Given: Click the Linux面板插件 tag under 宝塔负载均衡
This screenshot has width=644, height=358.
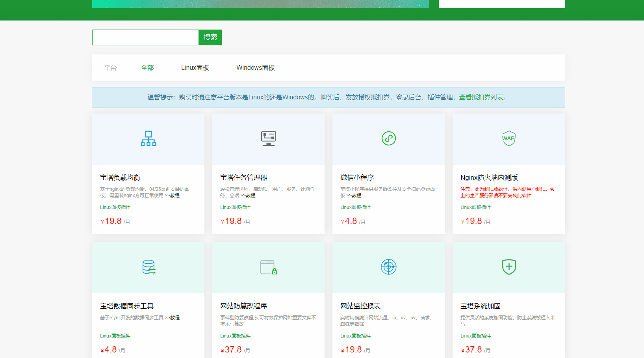Looking at the screenshot, I should [x=115, y=207].
